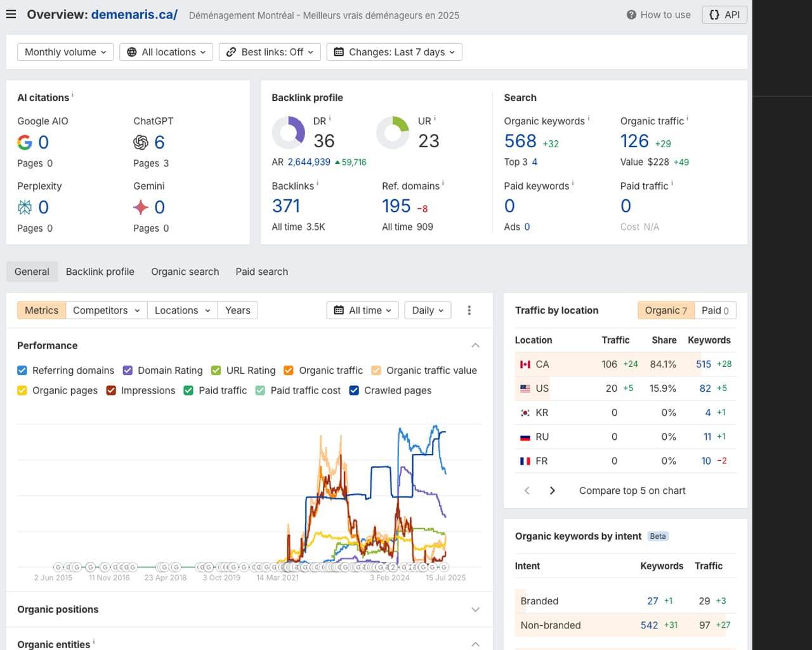Viewport: 812px width, 650px height.
Task: Open the chart three-dot options menu
Action: coord(469,310)
